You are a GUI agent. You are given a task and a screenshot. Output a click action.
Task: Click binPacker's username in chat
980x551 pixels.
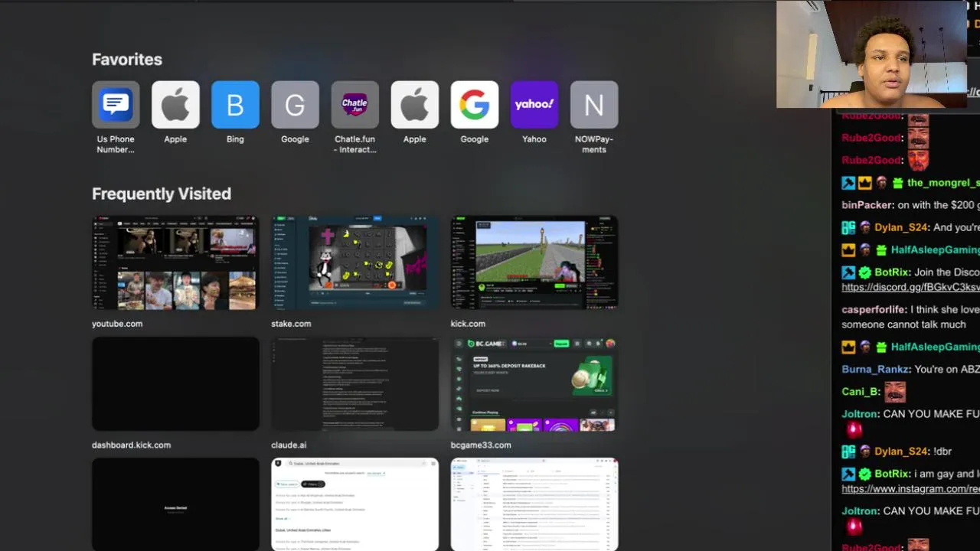coord(867,205)
